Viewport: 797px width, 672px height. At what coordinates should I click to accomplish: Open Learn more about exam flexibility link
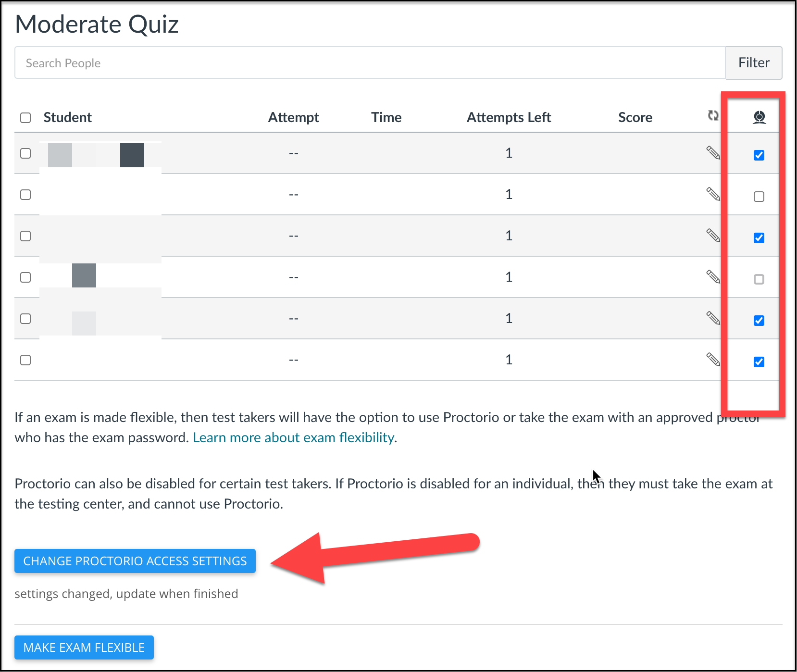coord(294,437)
